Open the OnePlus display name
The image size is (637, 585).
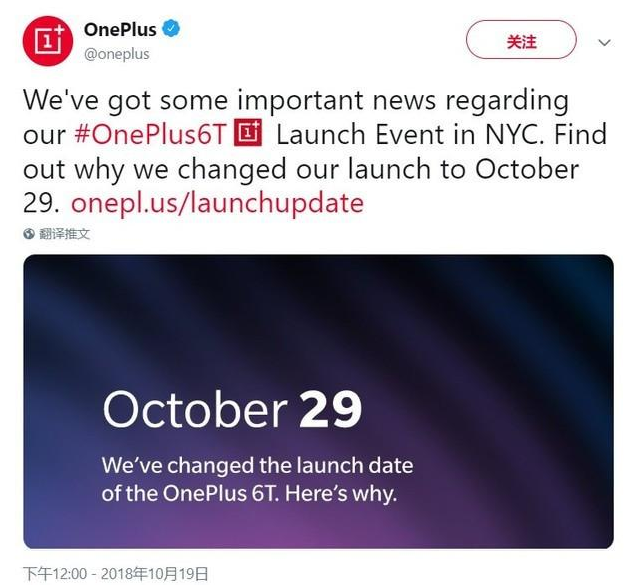click(x=120, y=29)
